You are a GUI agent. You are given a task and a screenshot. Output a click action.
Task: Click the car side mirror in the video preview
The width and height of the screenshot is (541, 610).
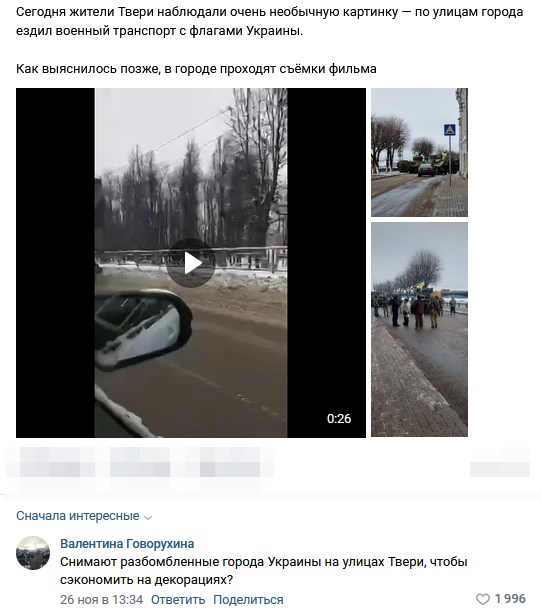pos(144,329)
